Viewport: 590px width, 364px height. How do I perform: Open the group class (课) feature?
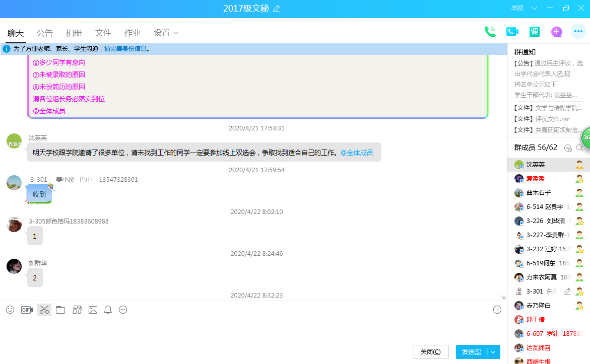pyautogui.click(x=534, y=32)
